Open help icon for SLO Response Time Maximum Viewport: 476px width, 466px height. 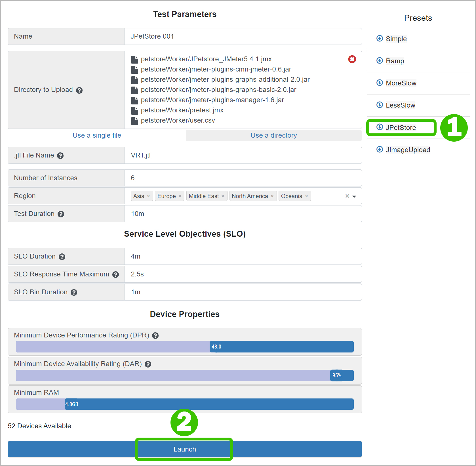pyautogui.click(x=115, y=274)
